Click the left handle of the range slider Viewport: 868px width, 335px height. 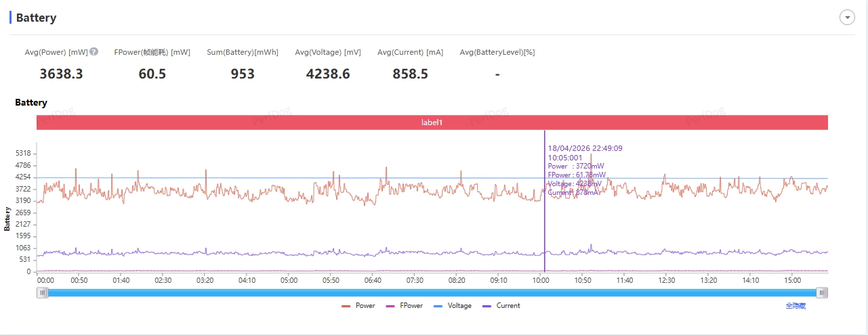43,293
